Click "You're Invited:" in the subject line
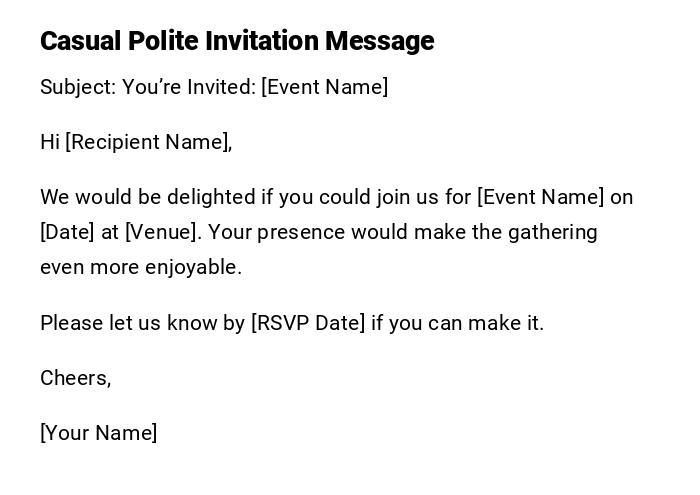This screenshot has width=700, height=495. [x=189, y=87]
